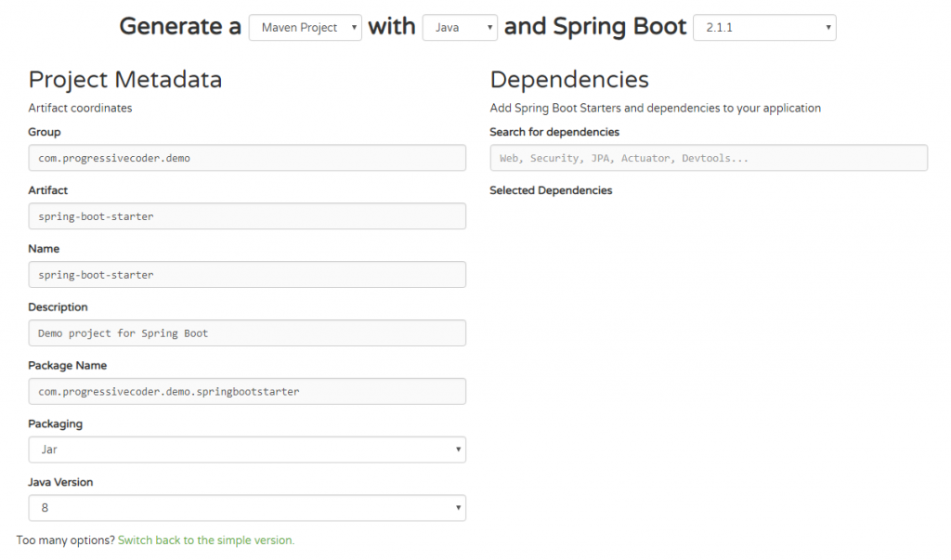Click the Package Name input field

coord(247,391)
